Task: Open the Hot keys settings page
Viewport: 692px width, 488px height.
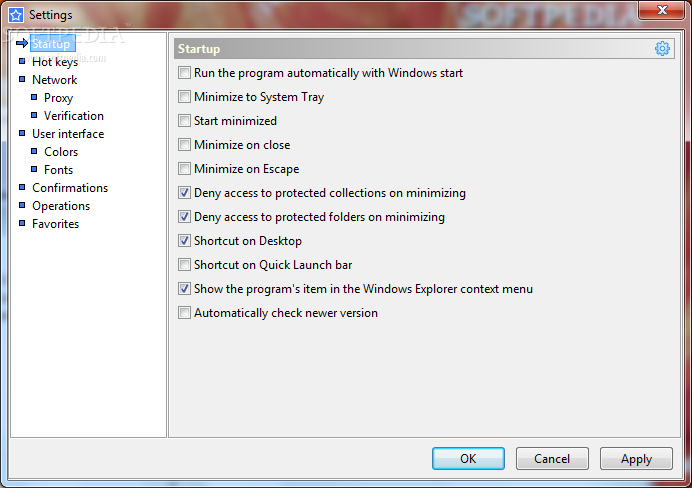Action: [x=55, y=62]
